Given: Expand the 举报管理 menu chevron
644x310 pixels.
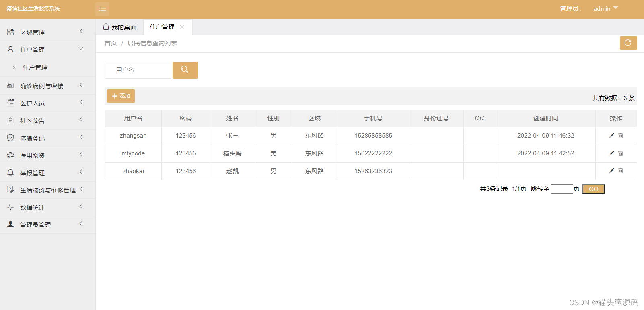Looking at the screenshot, I should 81,172.
